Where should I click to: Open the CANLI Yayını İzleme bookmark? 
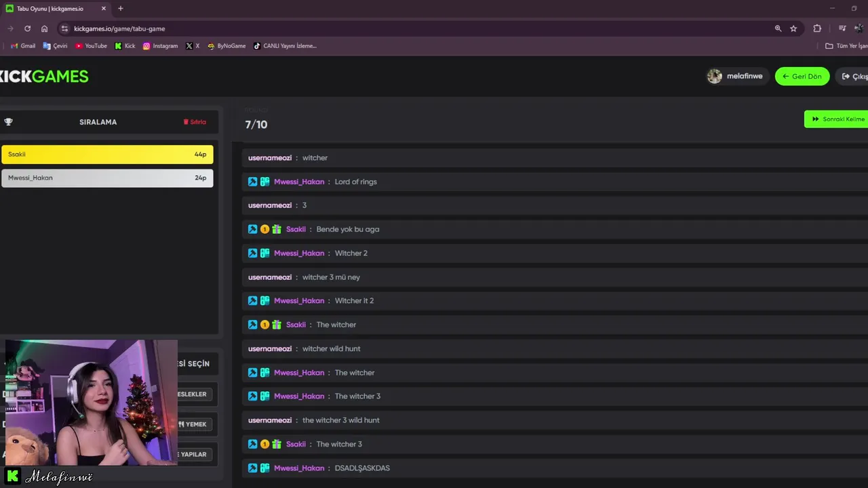pyautogui.click(x=285, y=46)
